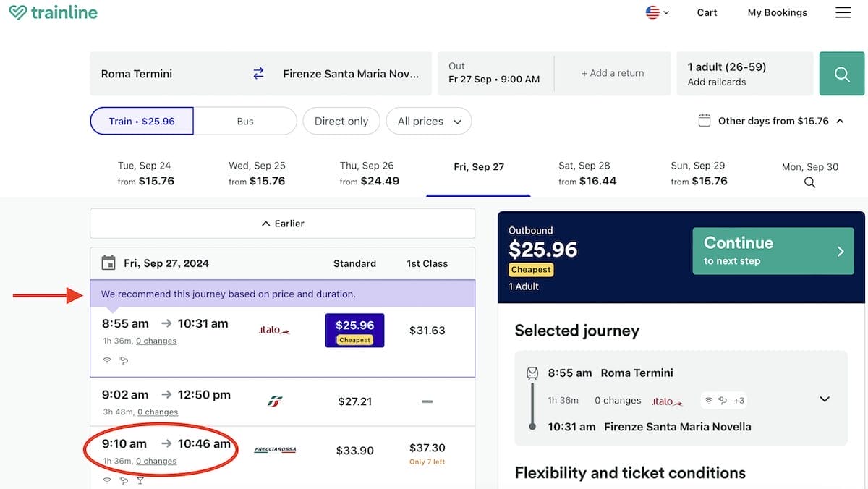
Task: Collapse the Earlier journeys section
Action: coord(282,223)
